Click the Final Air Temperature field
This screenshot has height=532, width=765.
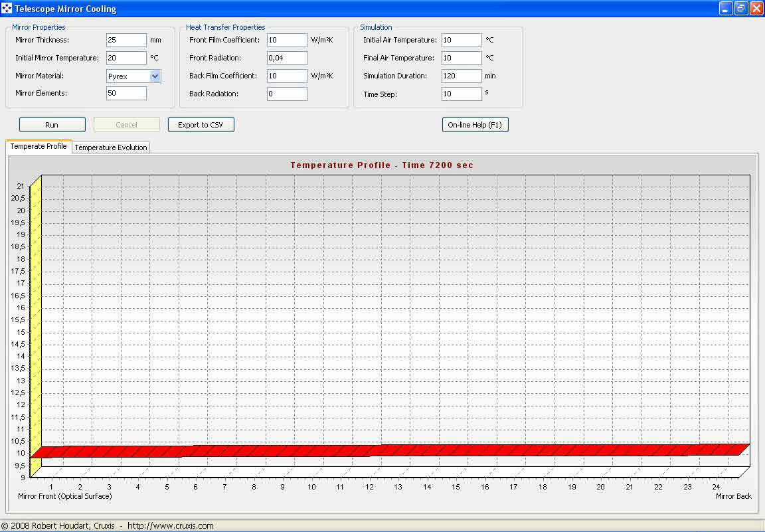[462, 58]
